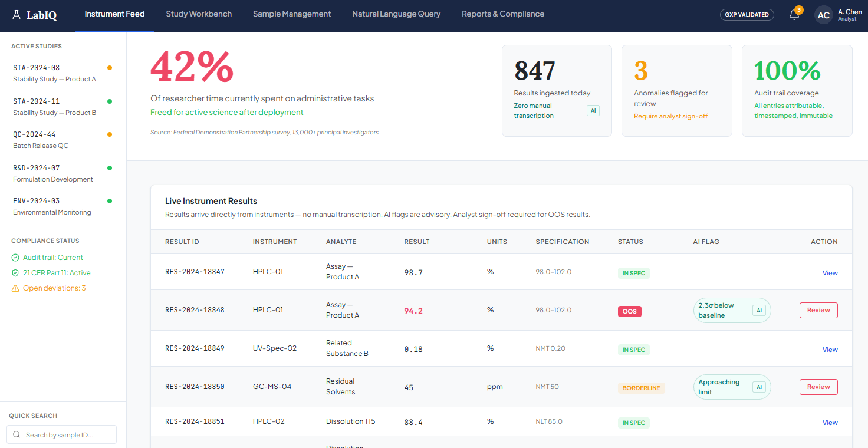This screenshot has height=448, width=868.
Task: Click the 21 CFR Part 11 shield icon
Action: (x=15, y=273)
